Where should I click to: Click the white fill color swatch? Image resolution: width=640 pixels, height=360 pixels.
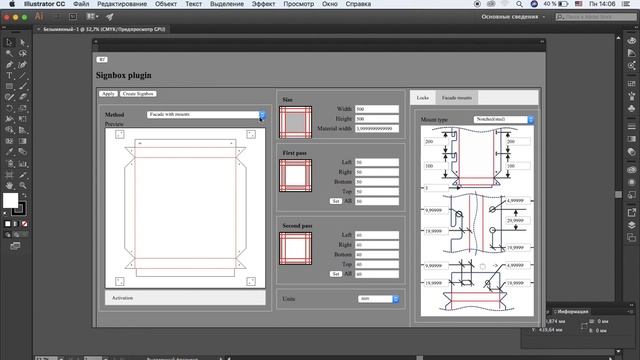tap(10, 200)
